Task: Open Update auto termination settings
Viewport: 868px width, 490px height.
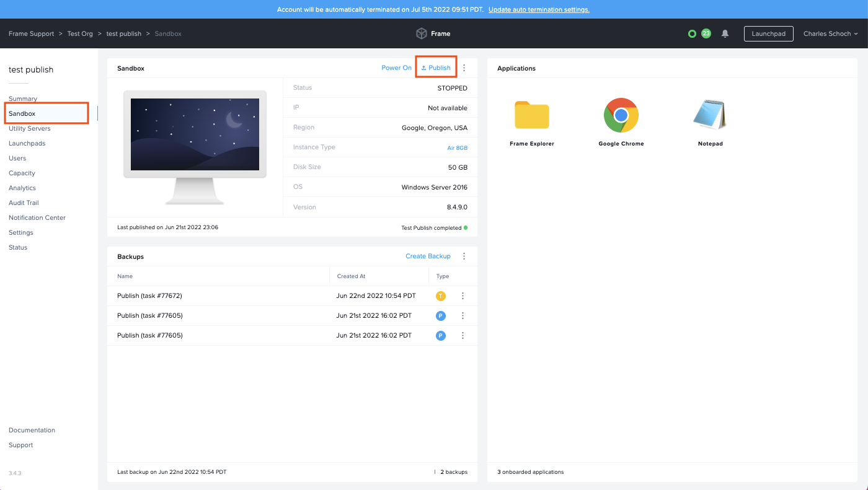Action: point(538,9)
